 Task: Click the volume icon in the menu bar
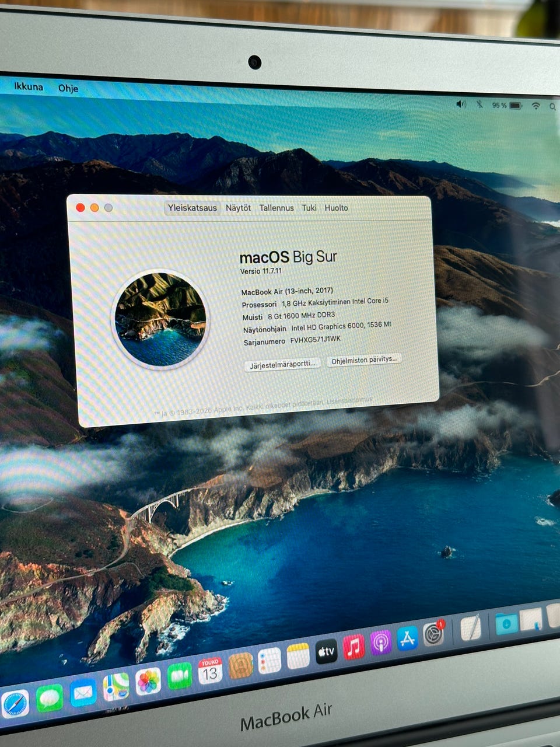[x=461, y=104]
